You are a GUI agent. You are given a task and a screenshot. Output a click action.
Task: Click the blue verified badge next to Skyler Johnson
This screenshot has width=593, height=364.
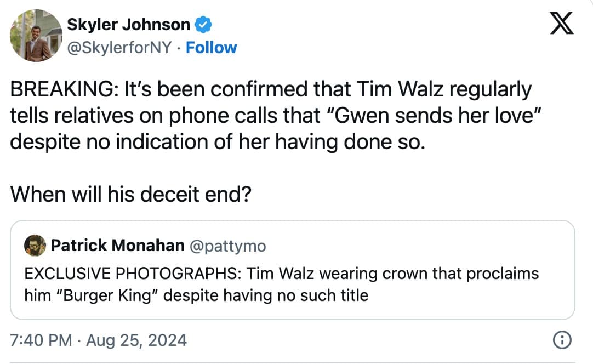[x=203, y=24]
